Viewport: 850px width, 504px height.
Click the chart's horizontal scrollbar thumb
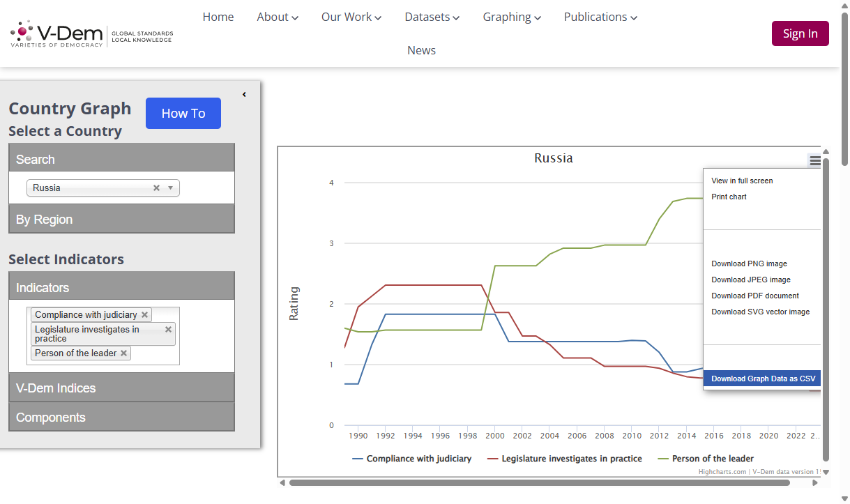tap(539, 482)
